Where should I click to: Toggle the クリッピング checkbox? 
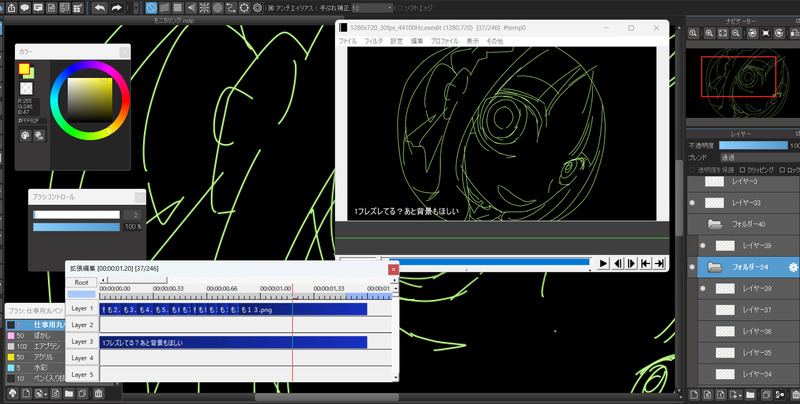coord(742,170)
